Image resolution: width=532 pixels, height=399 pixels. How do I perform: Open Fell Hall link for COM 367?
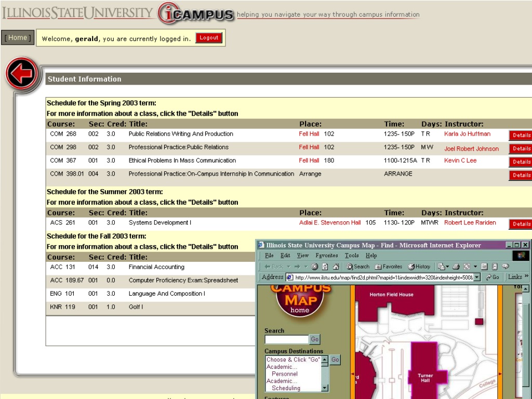pyautogui.click(x=309, y=160)
